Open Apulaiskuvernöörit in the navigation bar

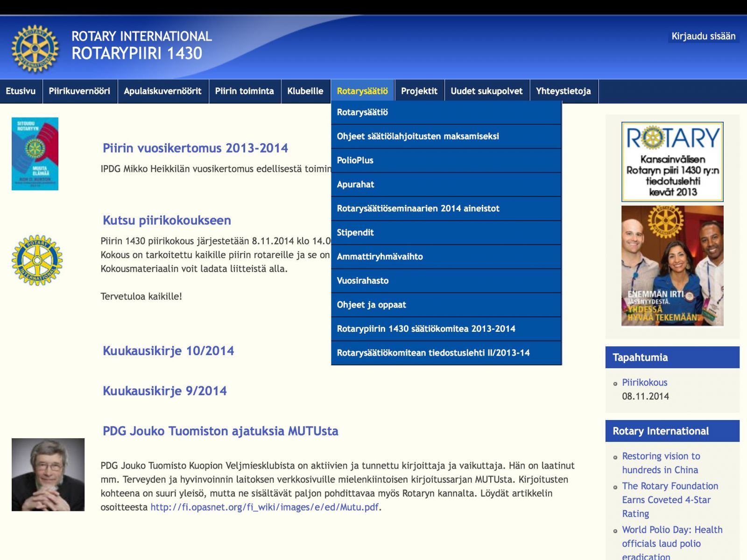coord(162,91)
